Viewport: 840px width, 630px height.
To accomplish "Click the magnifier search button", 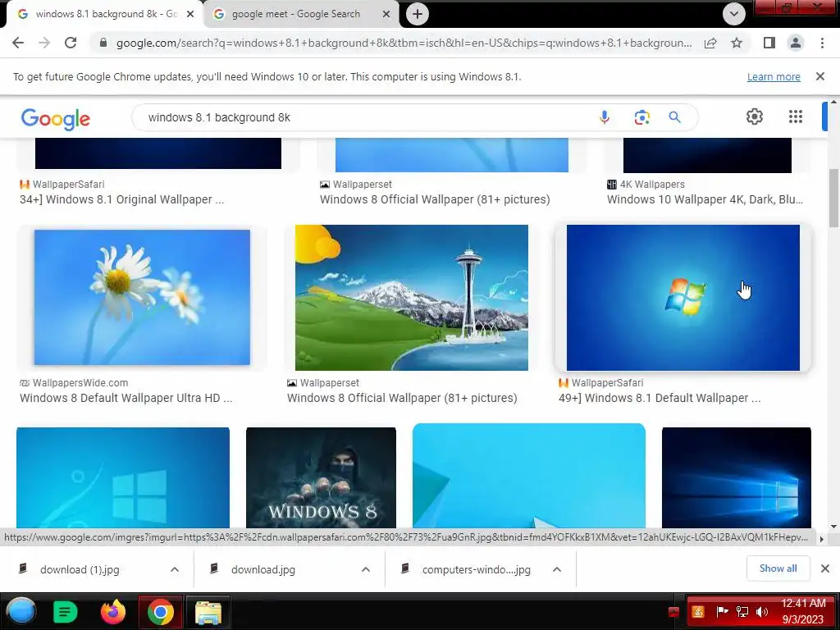I will [x=675, y=117].
